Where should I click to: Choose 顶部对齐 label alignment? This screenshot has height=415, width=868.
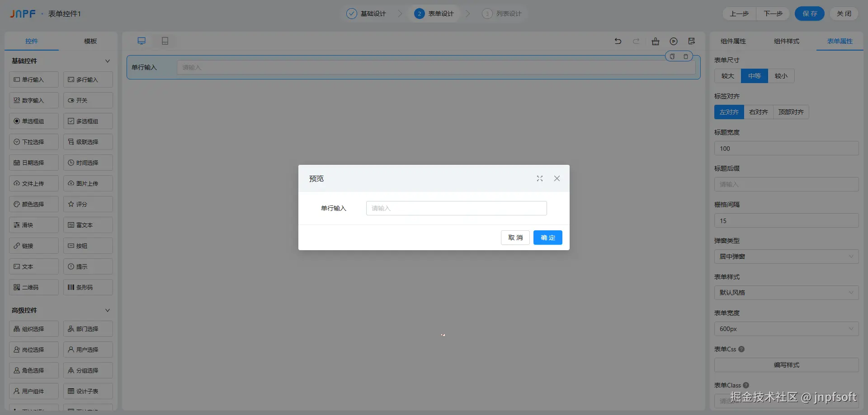pyautogui.click(x=791, y=112)
